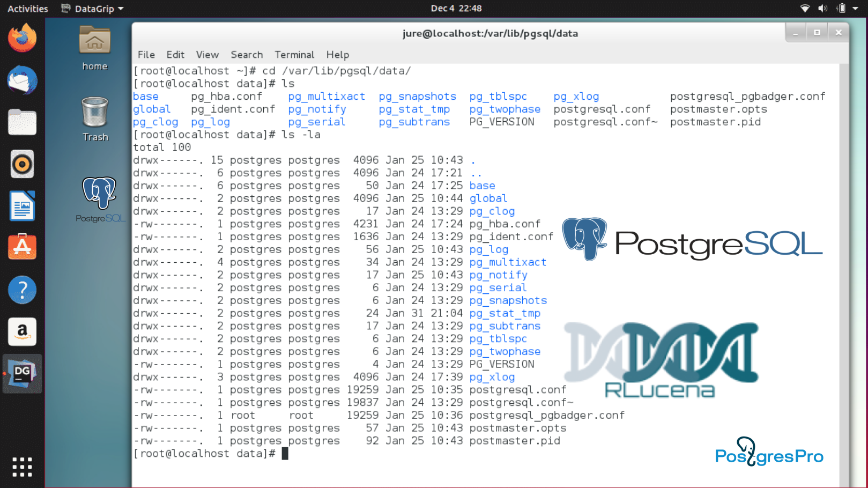
Task: Open the terminal Help menu
Action: click(338, 55)
